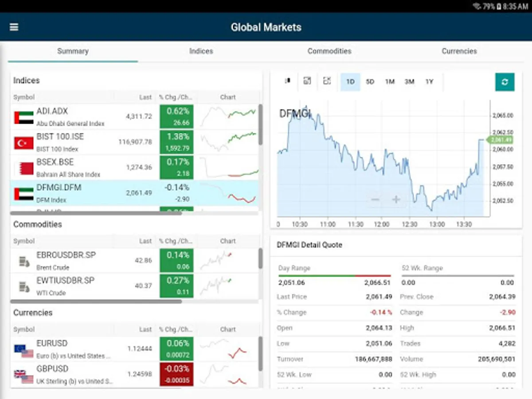
Task: Set chart period to 1M
Action: tap(390, 82)
